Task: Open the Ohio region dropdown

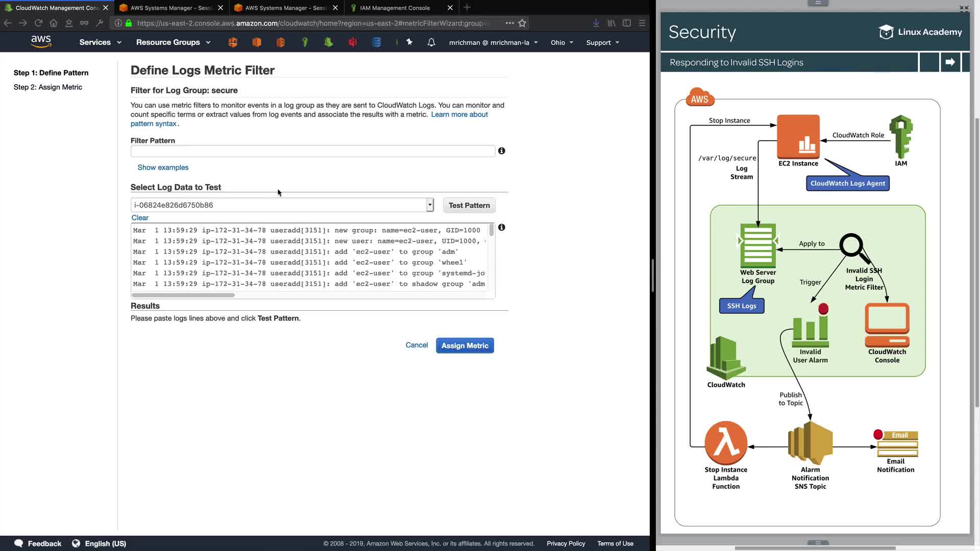Action: [561, 42]
